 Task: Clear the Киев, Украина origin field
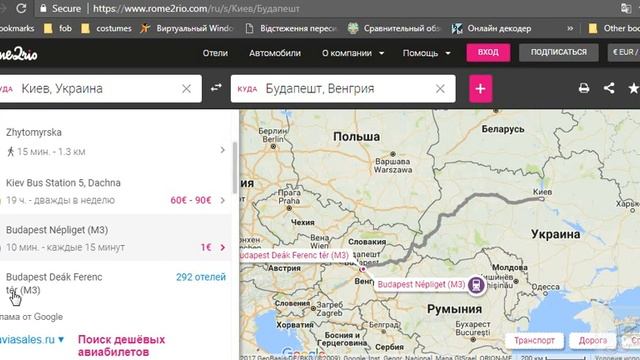coord(186,89)
